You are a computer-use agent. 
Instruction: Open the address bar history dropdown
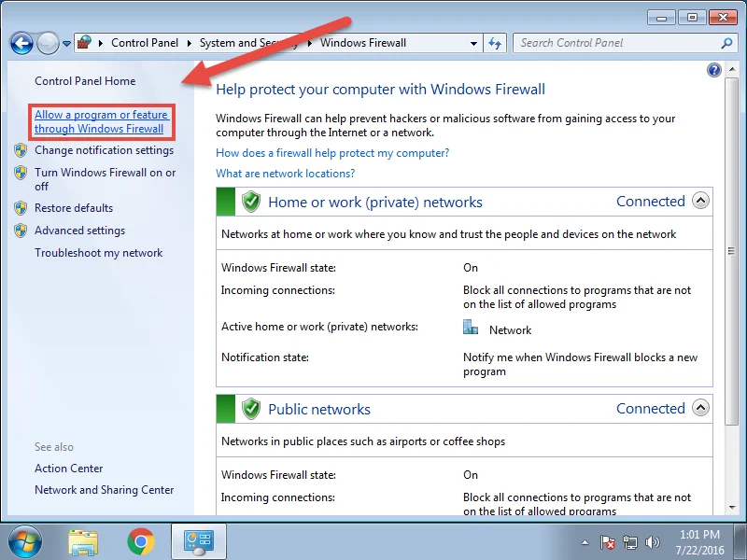click(x=474, y=43)
